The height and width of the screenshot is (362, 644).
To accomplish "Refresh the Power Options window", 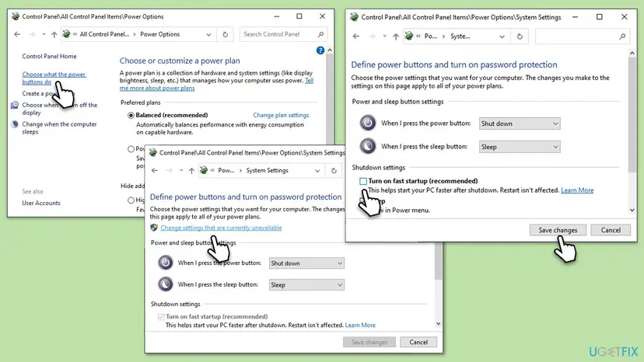I will coord(225,34).
